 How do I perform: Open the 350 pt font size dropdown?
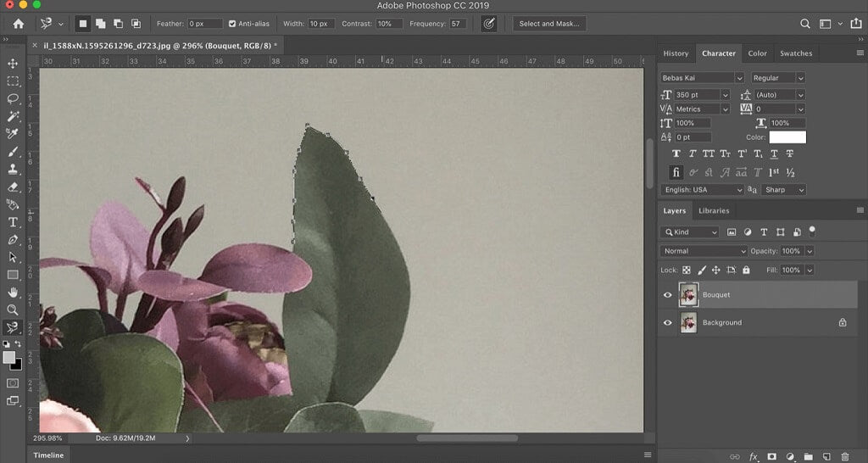(x=726, y=95)
